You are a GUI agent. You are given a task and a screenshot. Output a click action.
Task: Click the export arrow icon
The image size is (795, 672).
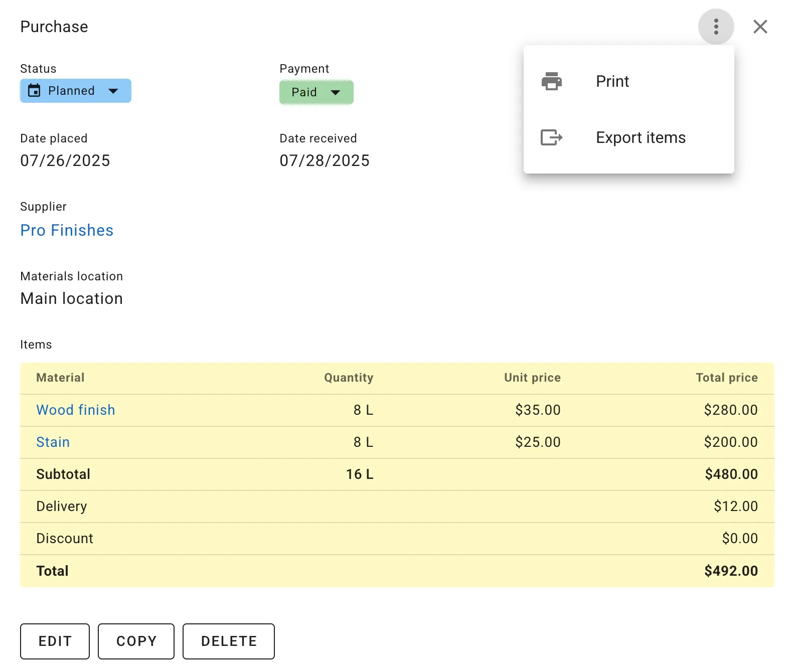click(x=551, y=137)
